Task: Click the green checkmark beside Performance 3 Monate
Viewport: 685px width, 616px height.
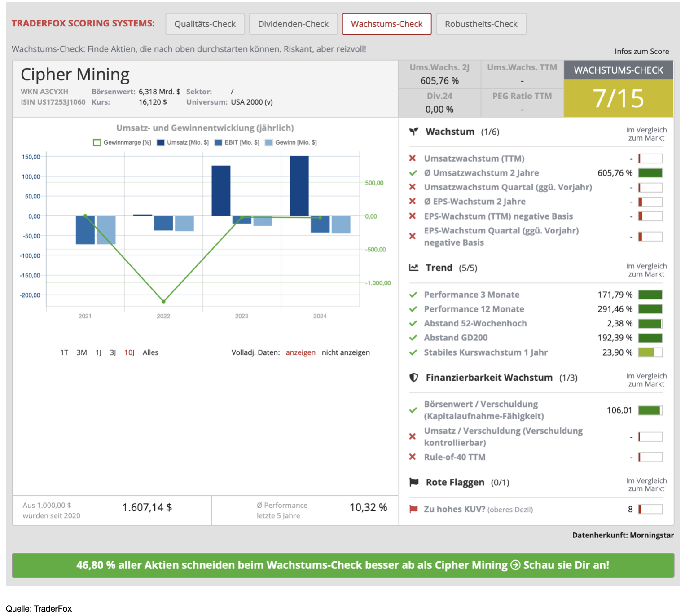Action: coord(413,295)
